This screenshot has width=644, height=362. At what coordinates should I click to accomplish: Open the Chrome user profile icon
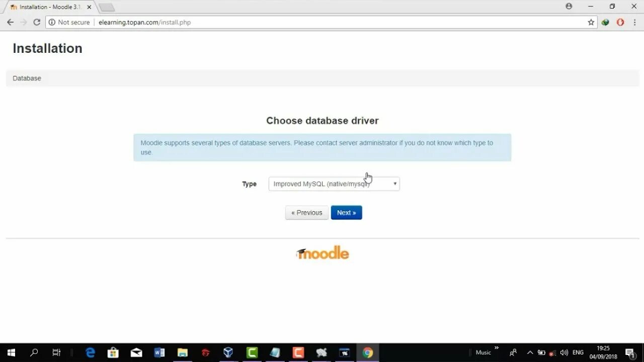[569, 7]
